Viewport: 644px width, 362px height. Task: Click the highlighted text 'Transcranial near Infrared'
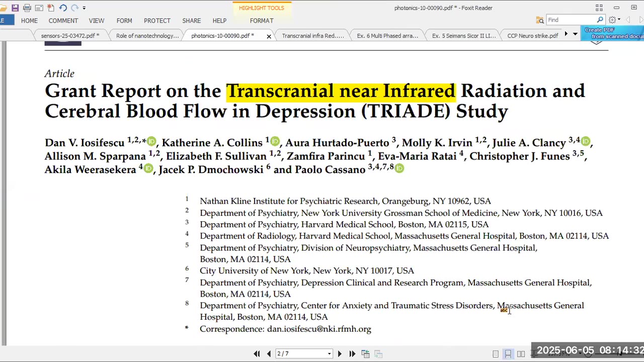[341, 91]
